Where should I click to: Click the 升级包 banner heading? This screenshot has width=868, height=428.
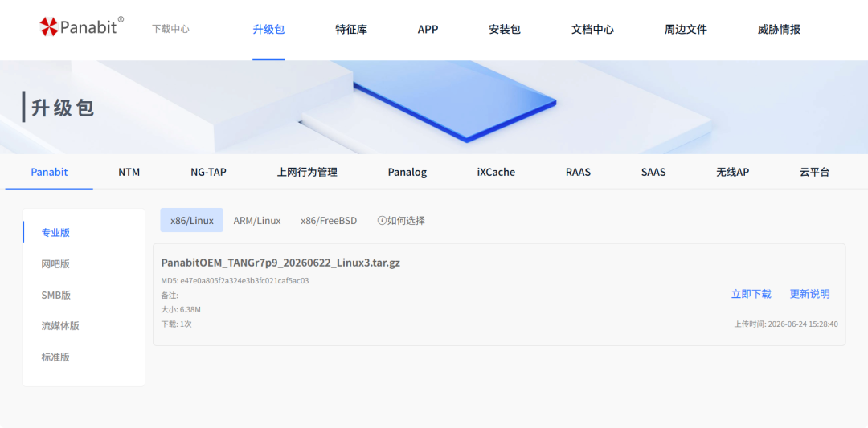63,108
